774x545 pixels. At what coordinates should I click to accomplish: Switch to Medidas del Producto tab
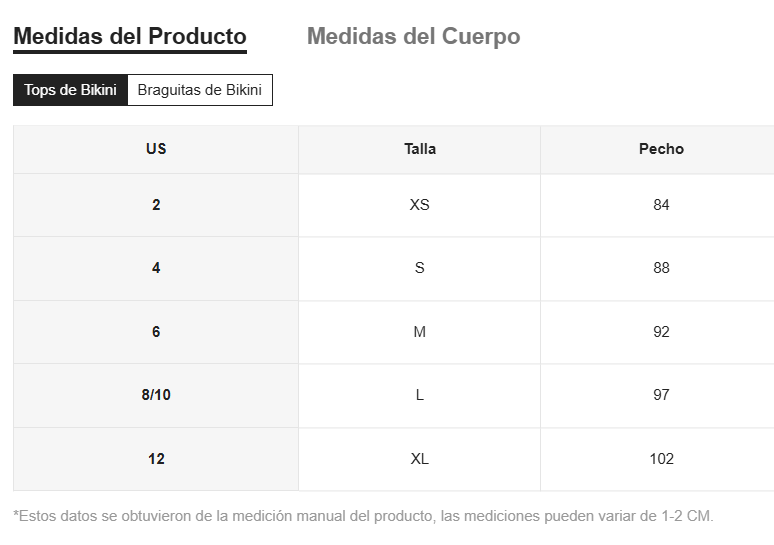[x=130, y=37]
